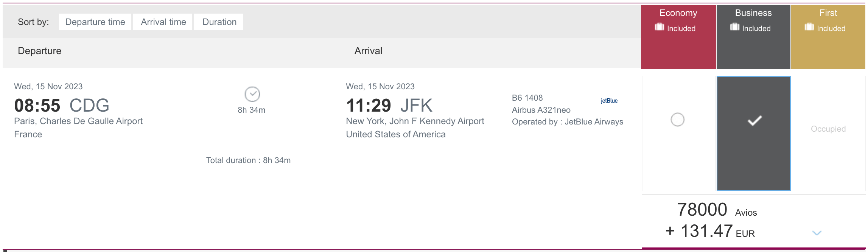This screenshot has height=252, width=868.
Task: Sort flights by Departure time
Action: (x=95, y=22)
